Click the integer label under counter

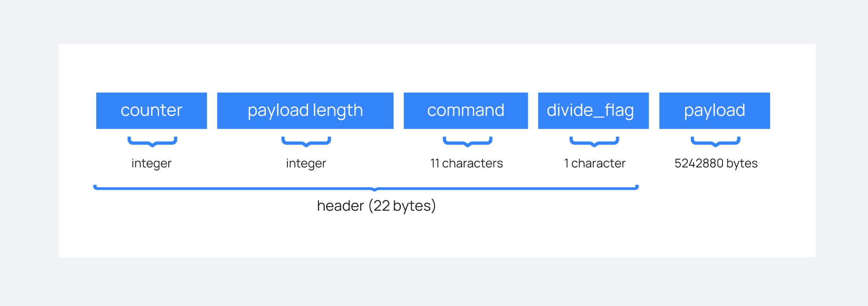tap(151, 164)
